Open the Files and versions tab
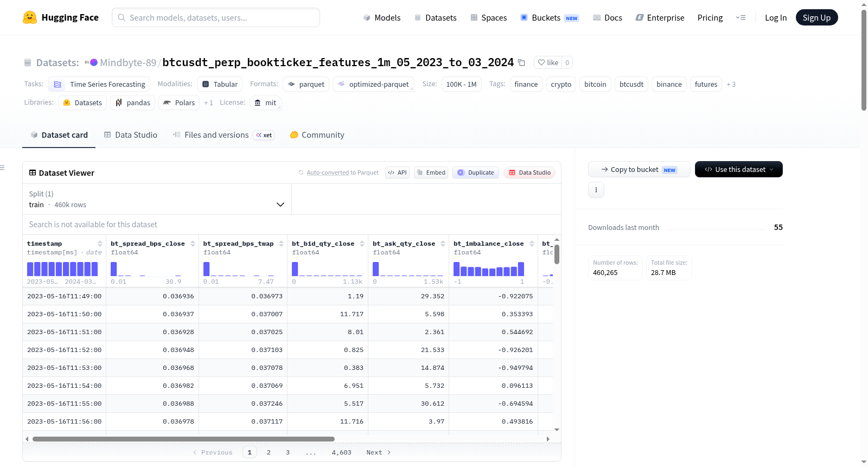The width and height of the screenshot is (868, 467). [223, 135]
